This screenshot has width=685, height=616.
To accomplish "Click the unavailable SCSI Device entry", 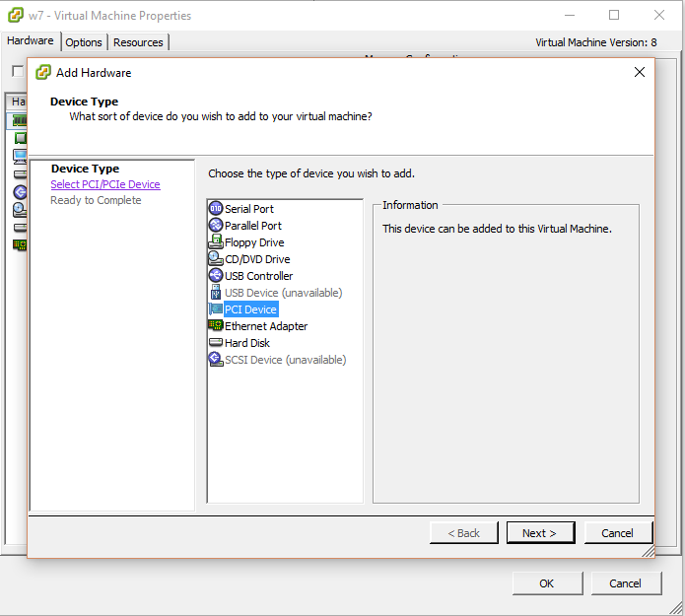I will coord(286,360).
